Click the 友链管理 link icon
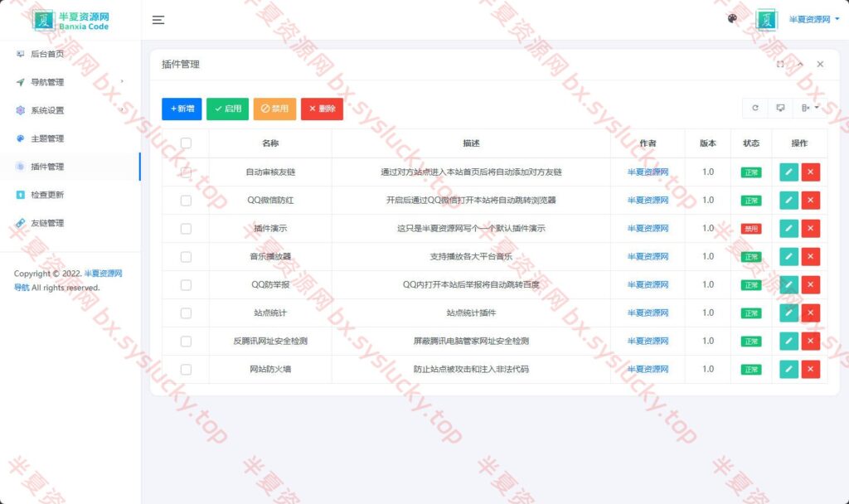849x504 pixels. click(20, 223)
